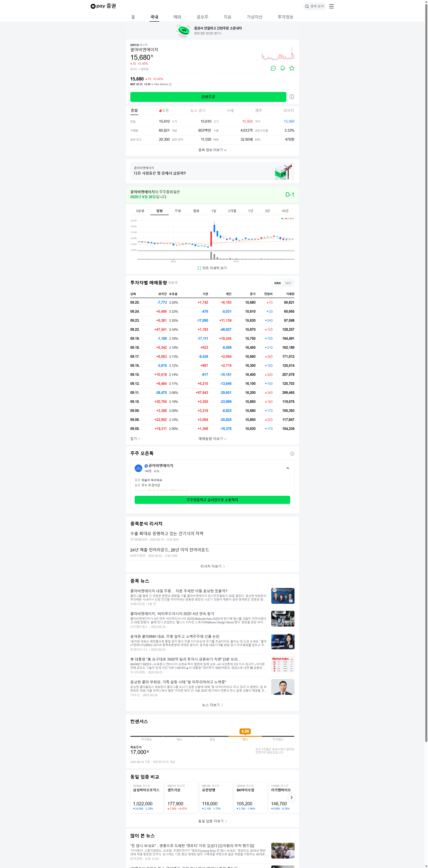Switch to the 지표 tab
Viewport: 428px width, 868px height.
tap(228, 17)
